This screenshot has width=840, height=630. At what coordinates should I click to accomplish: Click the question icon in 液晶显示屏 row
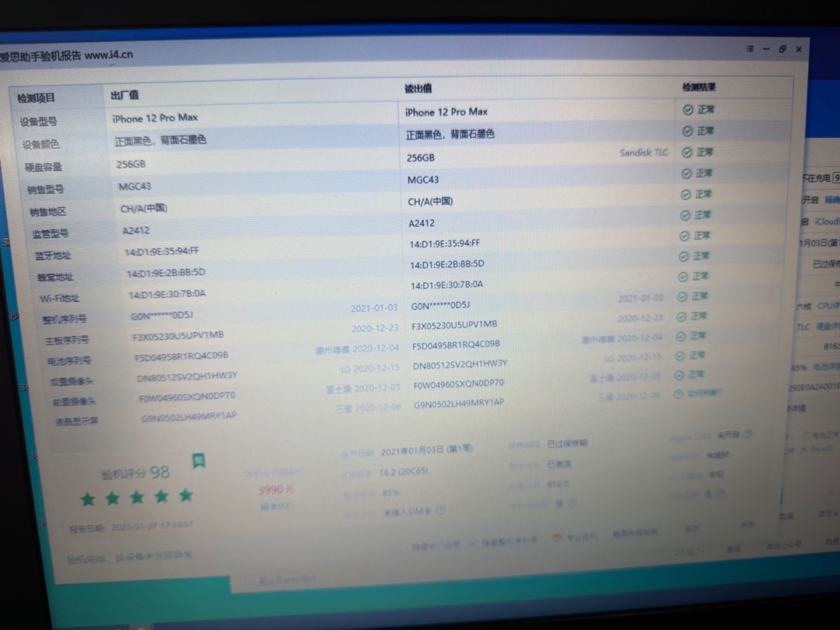point(678,394)
